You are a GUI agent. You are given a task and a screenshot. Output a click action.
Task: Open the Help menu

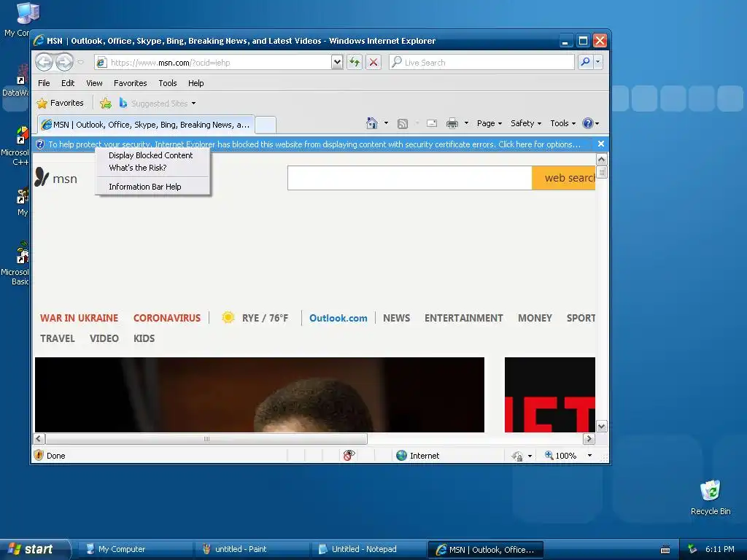(196, 83)
